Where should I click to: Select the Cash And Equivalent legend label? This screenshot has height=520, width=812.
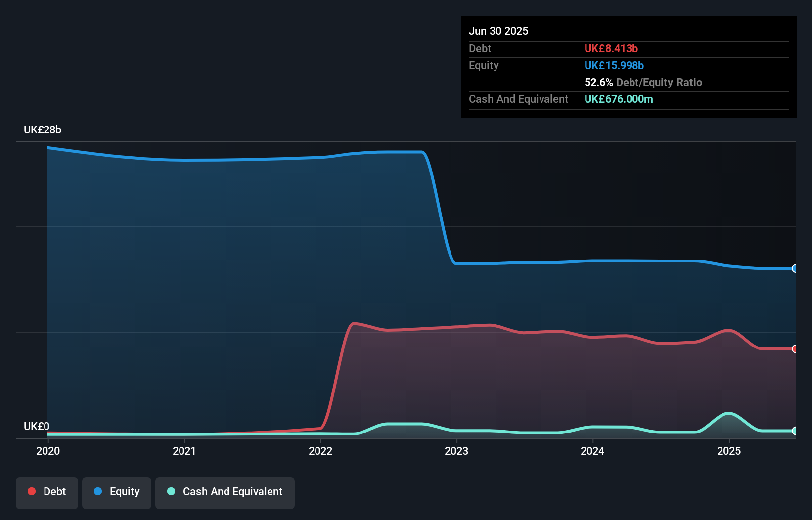[232, 492]
